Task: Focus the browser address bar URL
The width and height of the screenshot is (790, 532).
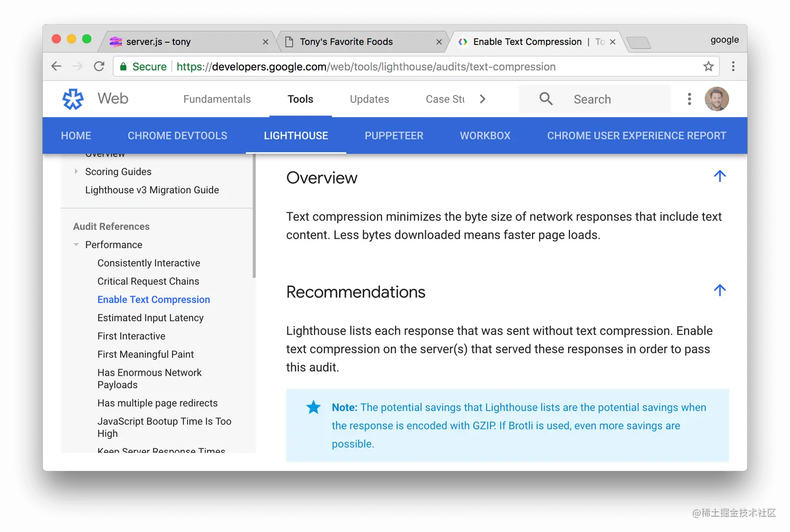Action: coord(366,67)
